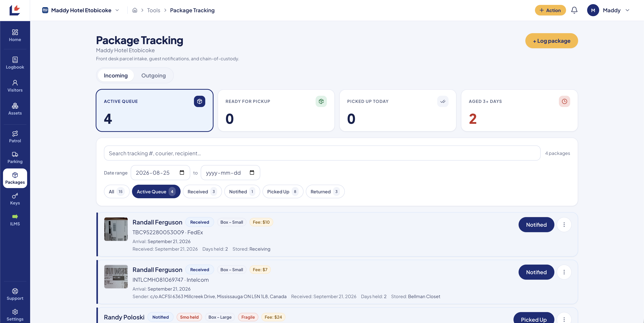This screenshot has width=644, height=323.
Task: Click the Ready for Pickup package icon
Action: pyautogui.click(x=321, y=101)
